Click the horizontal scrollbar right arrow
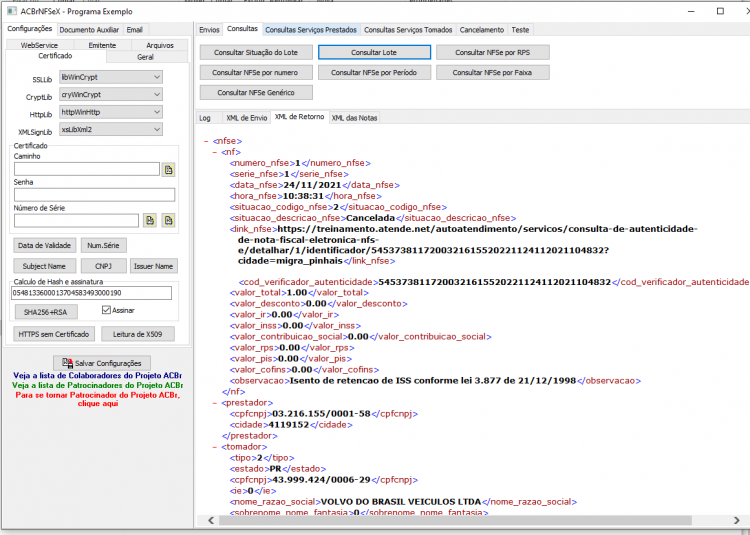 click(x=737, y=520)
